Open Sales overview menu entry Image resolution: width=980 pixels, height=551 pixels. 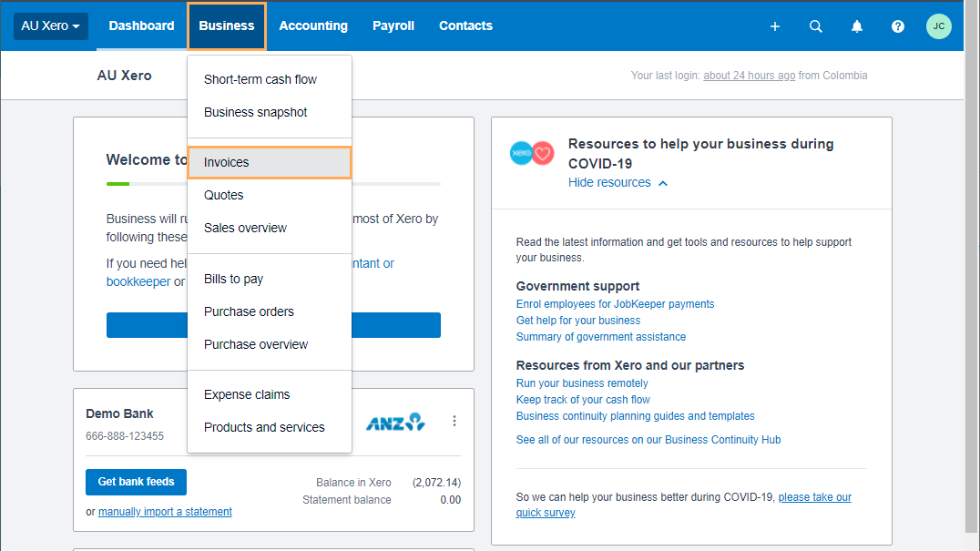tap(270, 228)
